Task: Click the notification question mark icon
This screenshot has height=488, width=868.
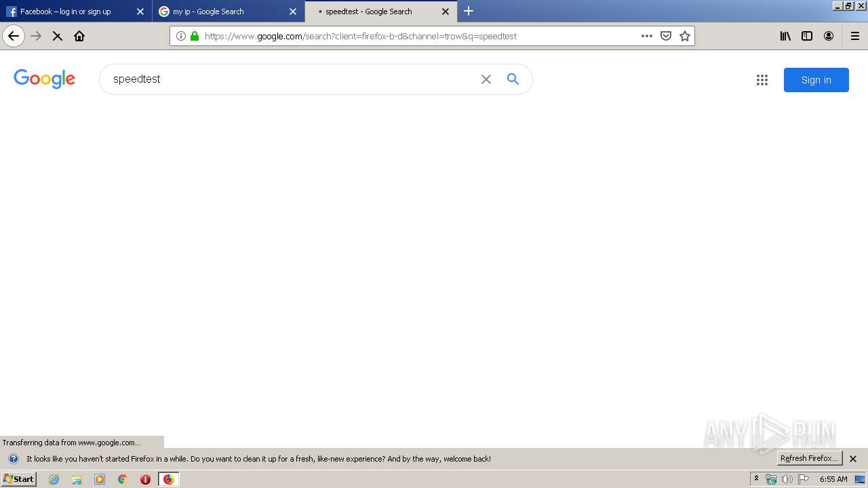Action: [x=13, y=459]
